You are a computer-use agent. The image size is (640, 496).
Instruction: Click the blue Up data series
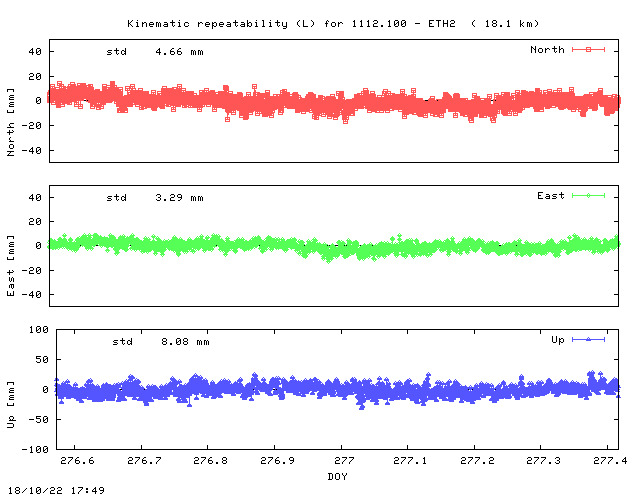[337, 390]
